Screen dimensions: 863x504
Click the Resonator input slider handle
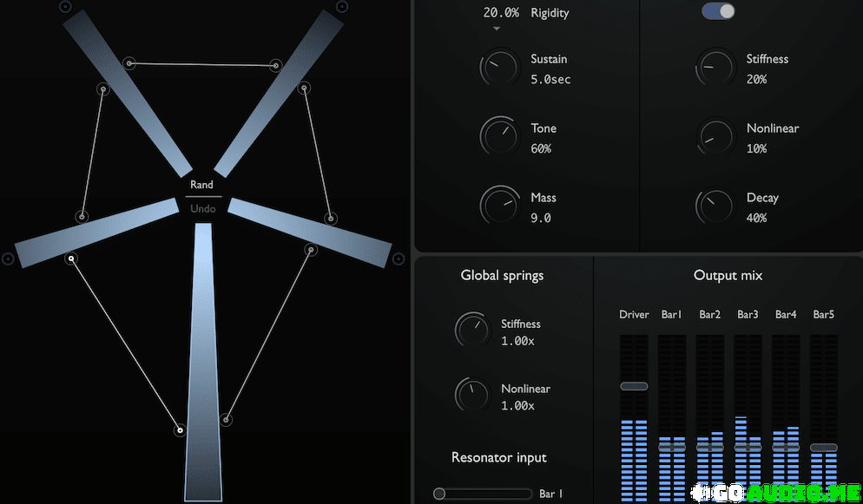[439, 494]
